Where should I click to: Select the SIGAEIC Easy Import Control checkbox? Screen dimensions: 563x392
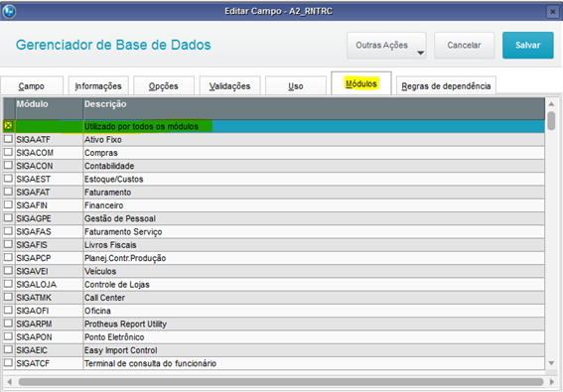coord(8,349)
